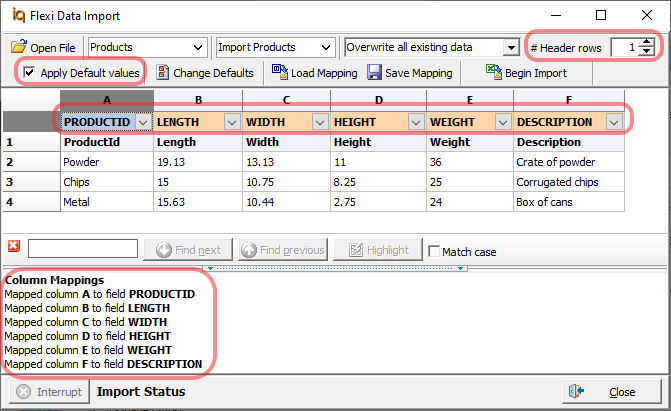Viewport: 671px width, 411px height.
Task: Click the Crate of powder cell
Action: pyautogui.click(x=569, y=162)
